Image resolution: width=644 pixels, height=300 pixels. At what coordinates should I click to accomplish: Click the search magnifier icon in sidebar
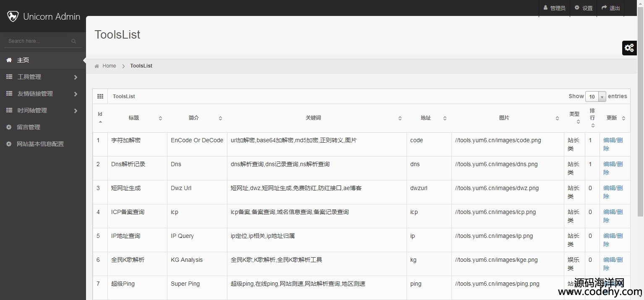point(74,41)
